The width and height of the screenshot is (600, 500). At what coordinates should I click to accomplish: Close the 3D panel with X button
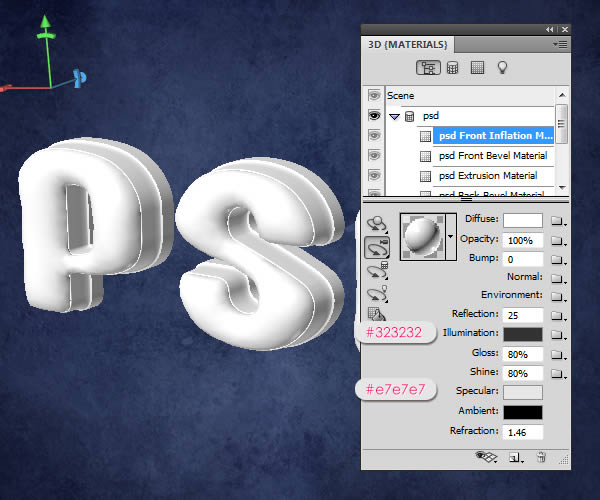click(x=565, y=29)
